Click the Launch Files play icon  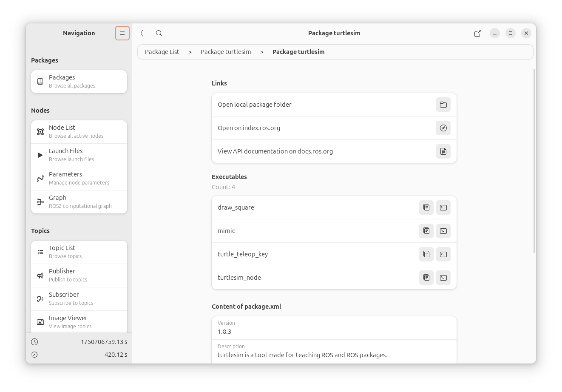click(x=40, y=155)
